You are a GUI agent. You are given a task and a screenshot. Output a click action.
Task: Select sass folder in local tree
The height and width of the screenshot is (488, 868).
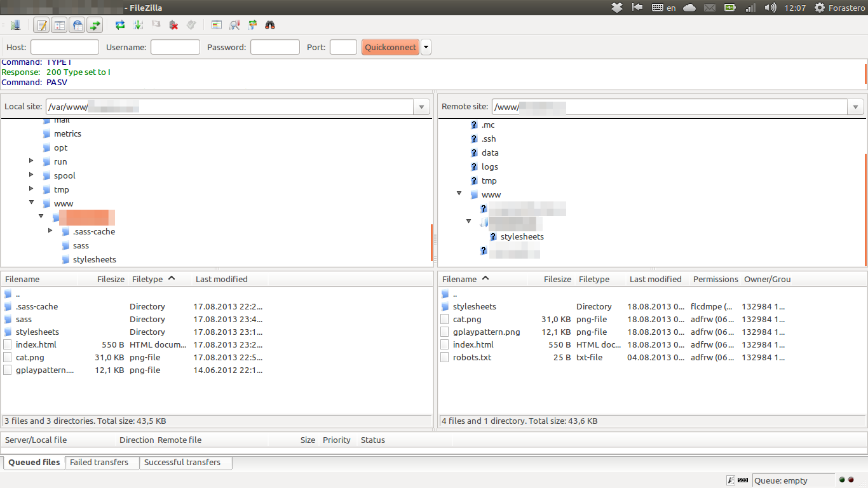pos(81,245)
